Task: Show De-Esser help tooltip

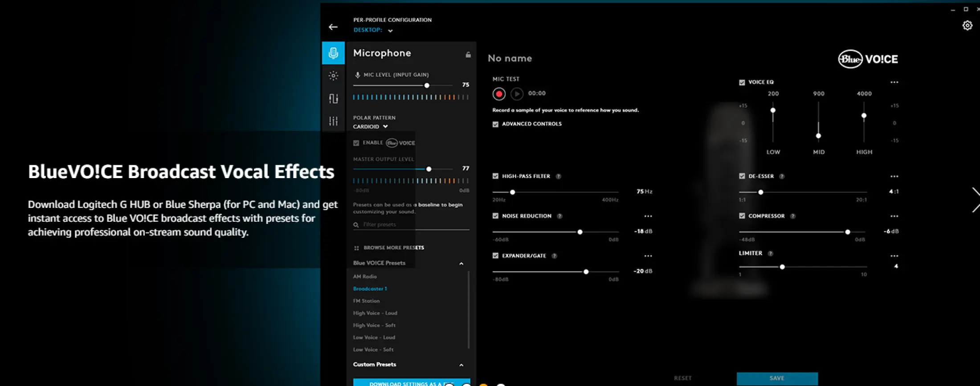Action: click(782, 176)
